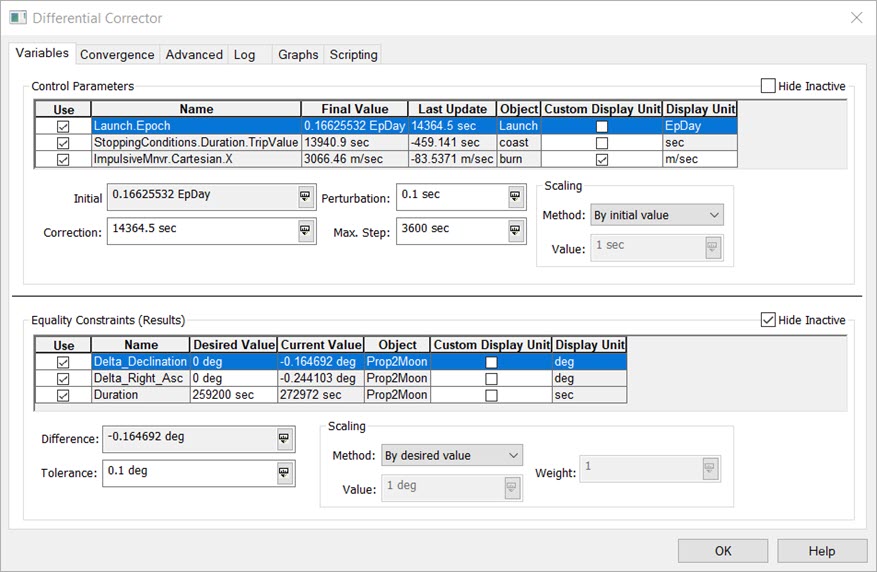Click the unit icon beside Tolerance field

click(283, 473)
